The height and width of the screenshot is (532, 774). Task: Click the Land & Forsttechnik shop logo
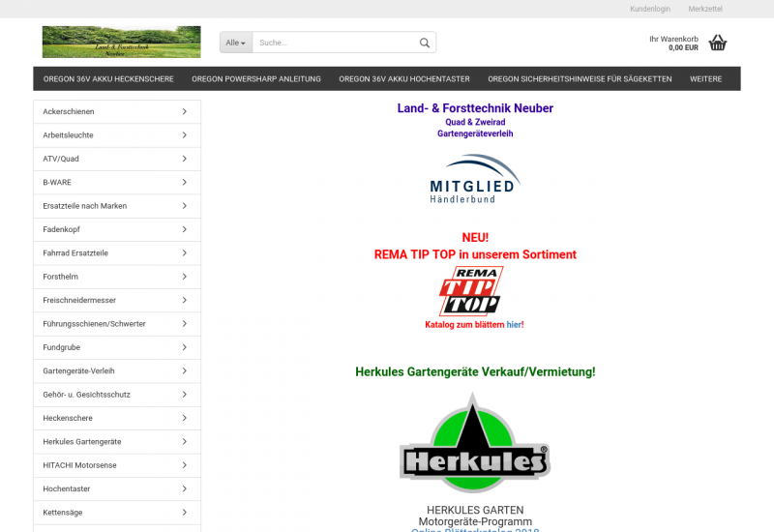pos(121,42)
